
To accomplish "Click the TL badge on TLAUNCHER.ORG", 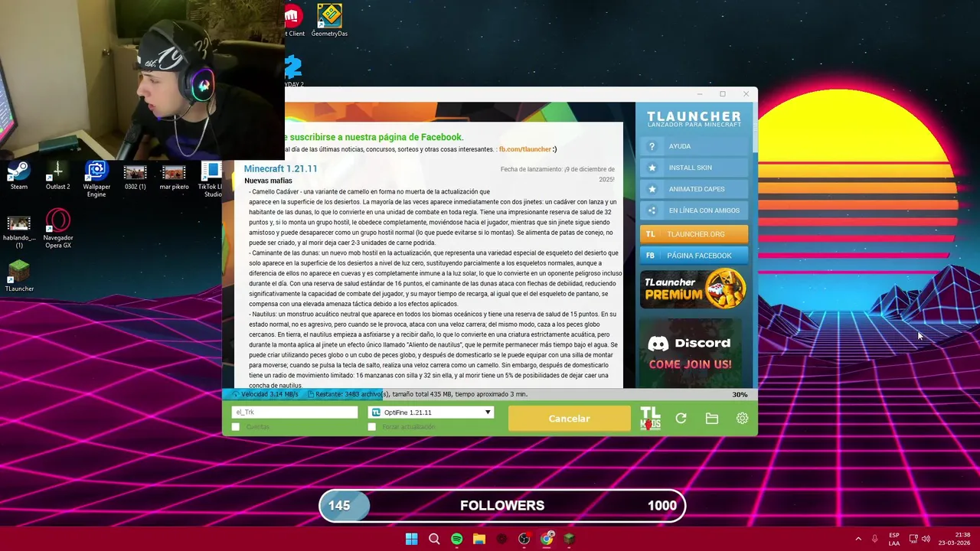I will tap(650, 234).
